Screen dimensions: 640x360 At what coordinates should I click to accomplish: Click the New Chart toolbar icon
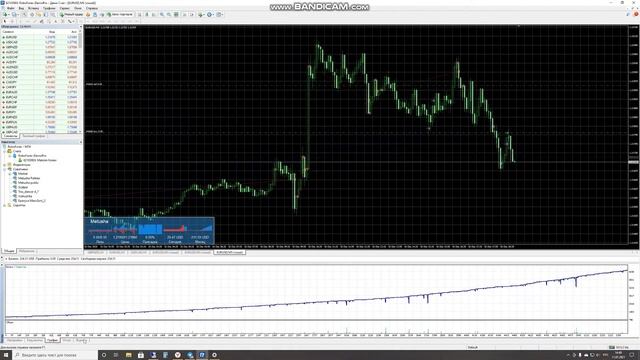[5, 14]
